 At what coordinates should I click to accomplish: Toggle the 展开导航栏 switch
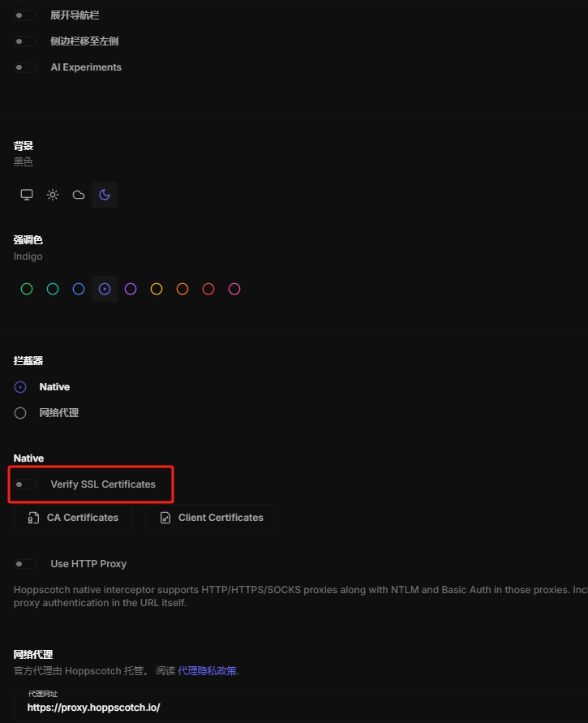point(25,15)
